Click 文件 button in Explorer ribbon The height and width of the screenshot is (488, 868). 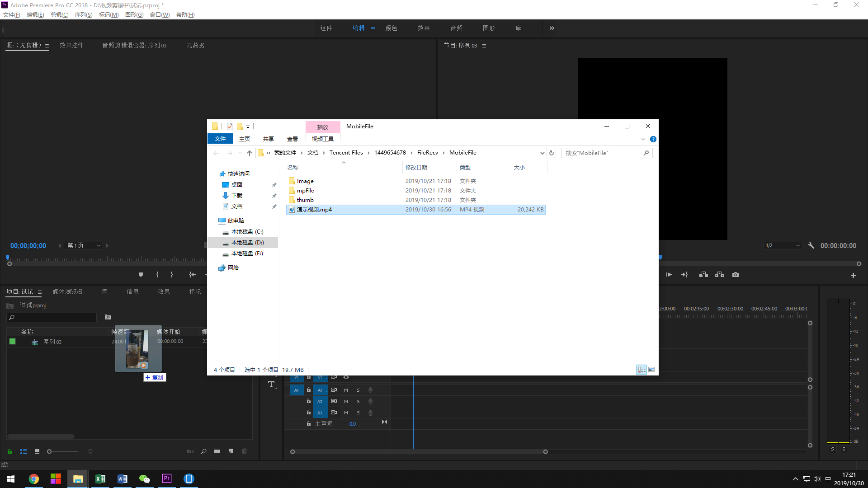pyautogui.click(x=220, y=139)
